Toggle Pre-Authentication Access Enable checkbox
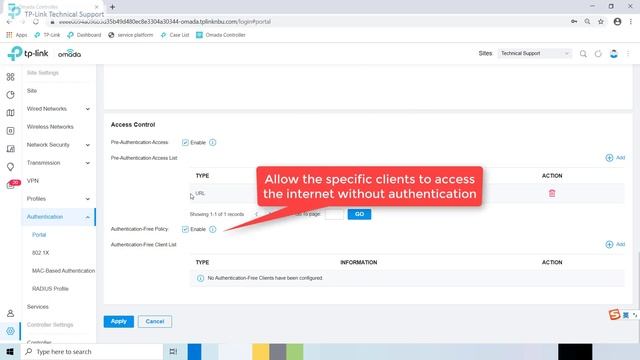 185,142
